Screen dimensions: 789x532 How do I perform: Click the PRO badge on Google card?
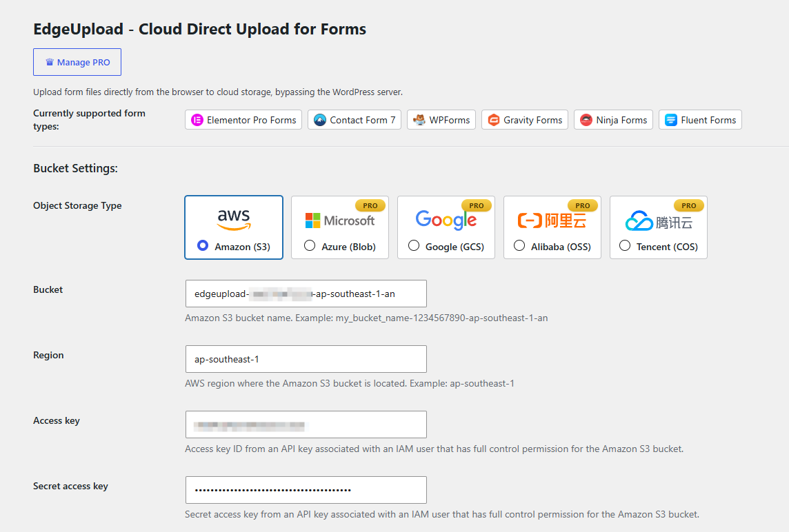[x=477, y=205]
